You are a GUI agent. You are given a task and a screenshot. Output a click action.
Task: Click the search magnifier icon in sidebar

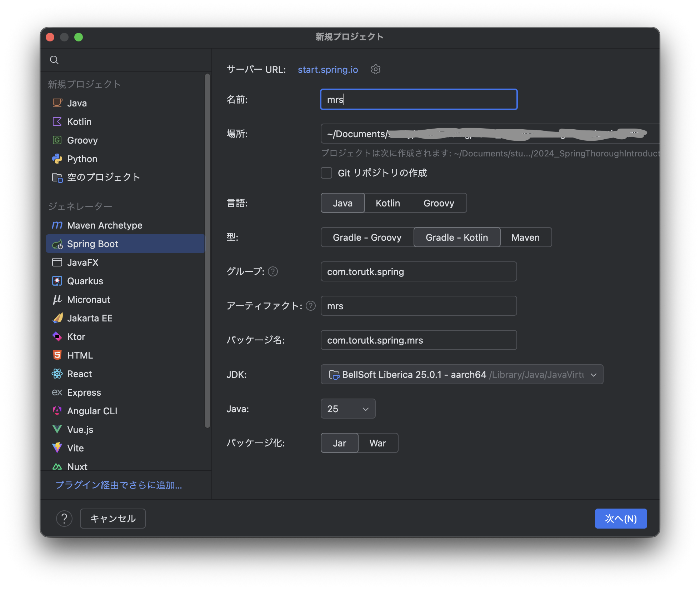pos(54,60)
